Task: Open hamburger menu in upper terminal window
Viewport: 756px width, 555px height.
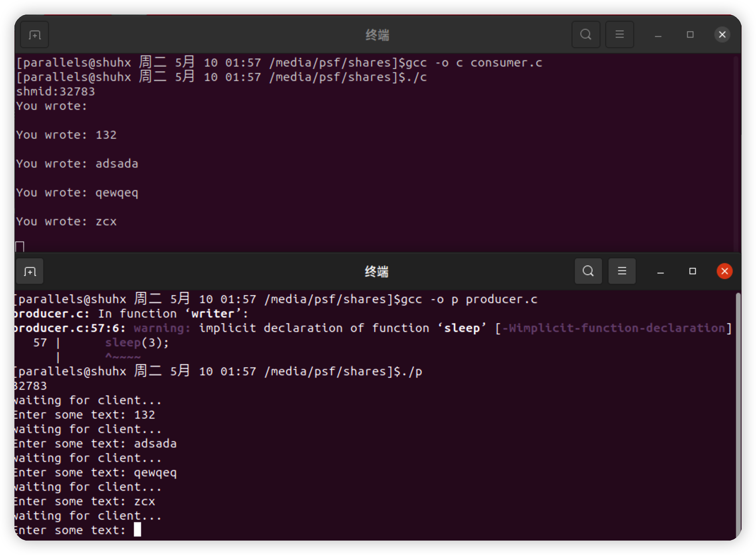Action: (619, 34)
